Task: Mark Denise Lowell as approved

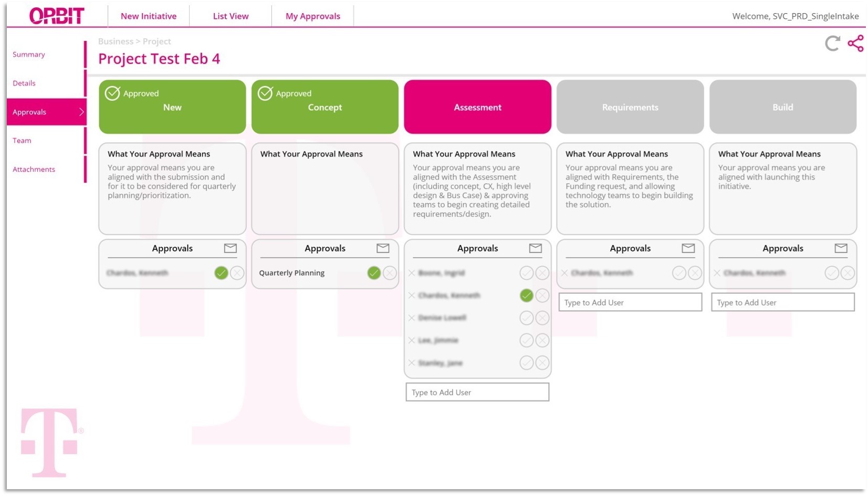Action: (x=526, y=318)
